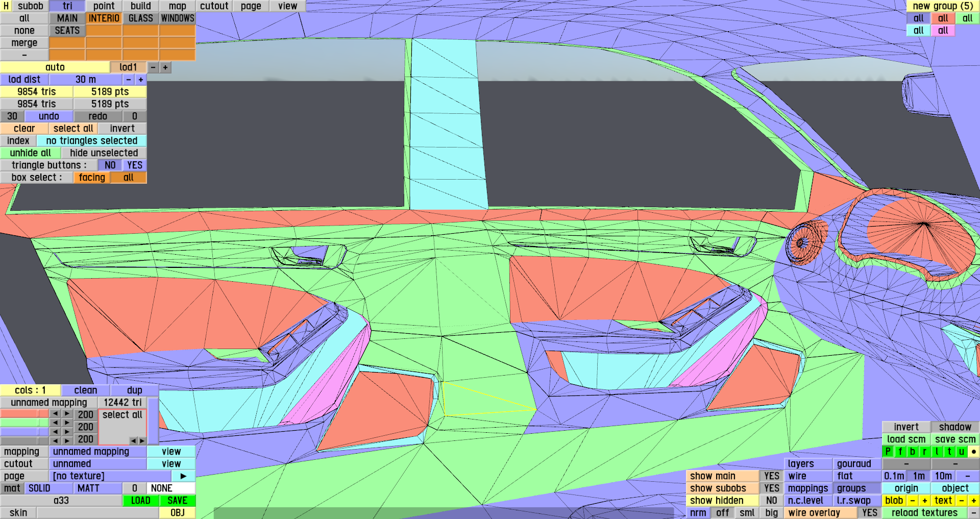Toggle show main YES button
The image size is (980, 519).
[772, 476]
